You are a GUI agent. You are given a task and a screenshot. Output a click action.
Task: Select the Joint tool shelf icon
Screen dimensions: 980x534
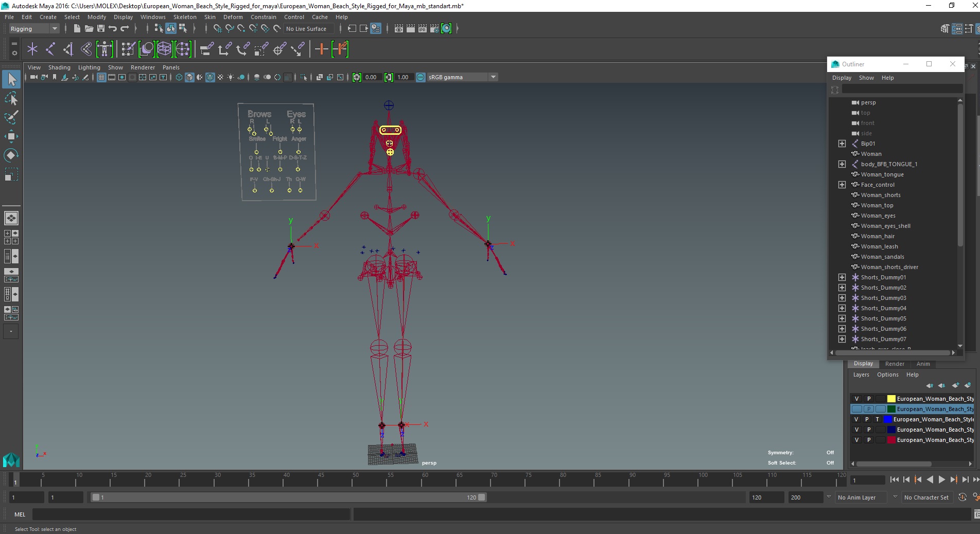(x=50, y=49)
